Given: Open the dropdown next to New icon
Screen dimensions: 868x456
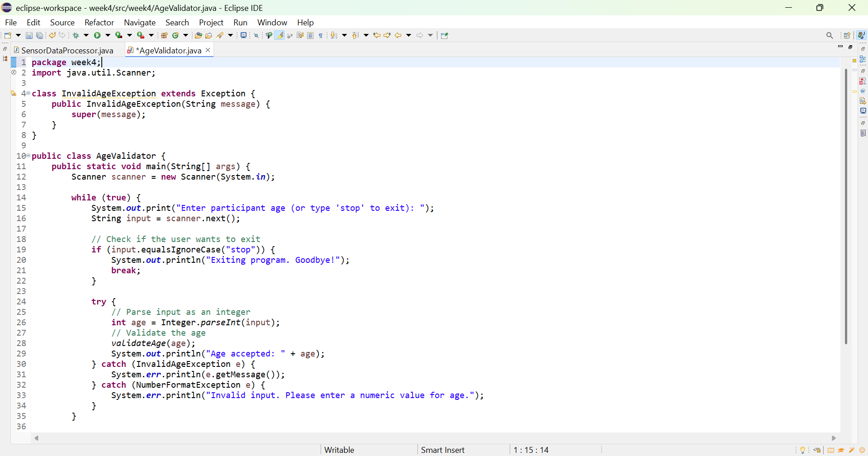Looking at the screenshot, I should point(18,35).
